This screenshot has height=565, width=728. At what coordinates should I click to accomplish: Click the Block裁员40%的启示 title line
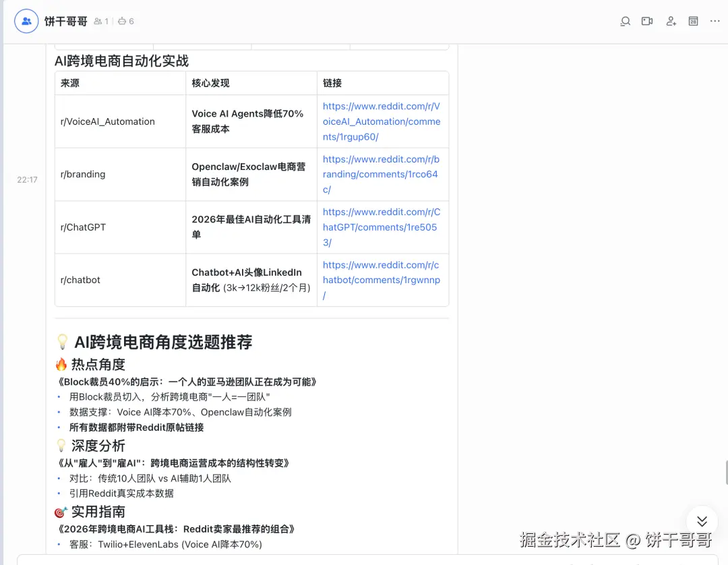(187, 382)
